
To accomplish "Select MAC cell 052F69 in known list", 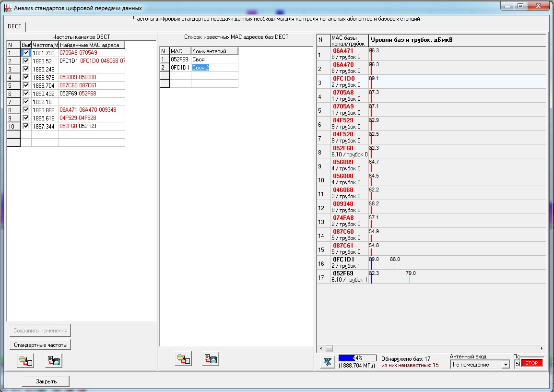I will pos(180,59).
